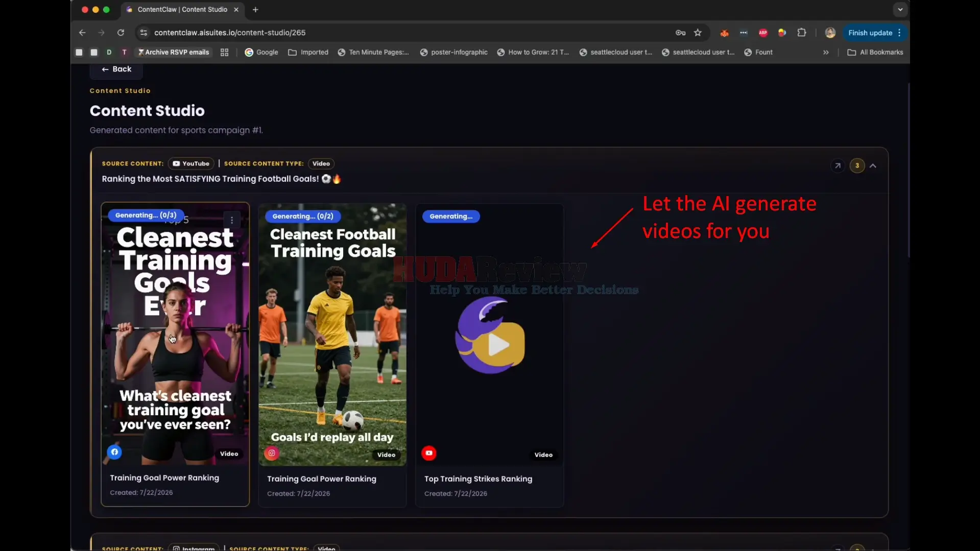Bookmark this page with the star icon
980x551 pixels.
(698, 33)
